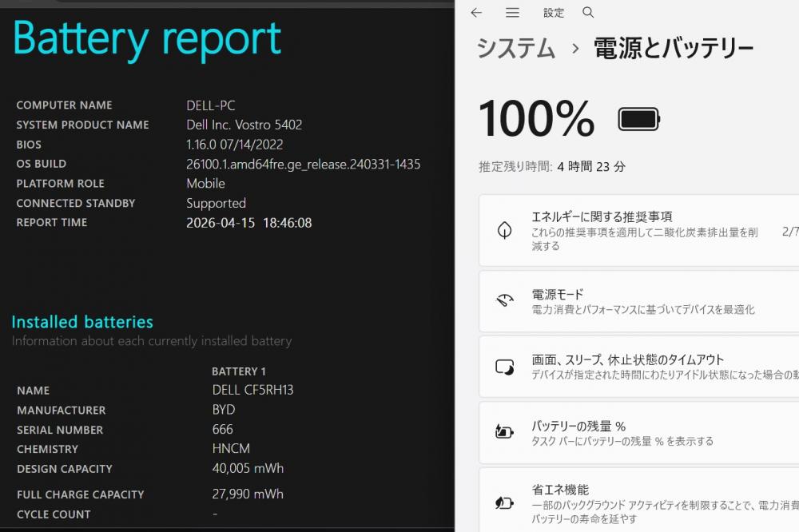Open 電源モード setting
Viewport: 799px width, 532px height.
[x=639, y=302]
